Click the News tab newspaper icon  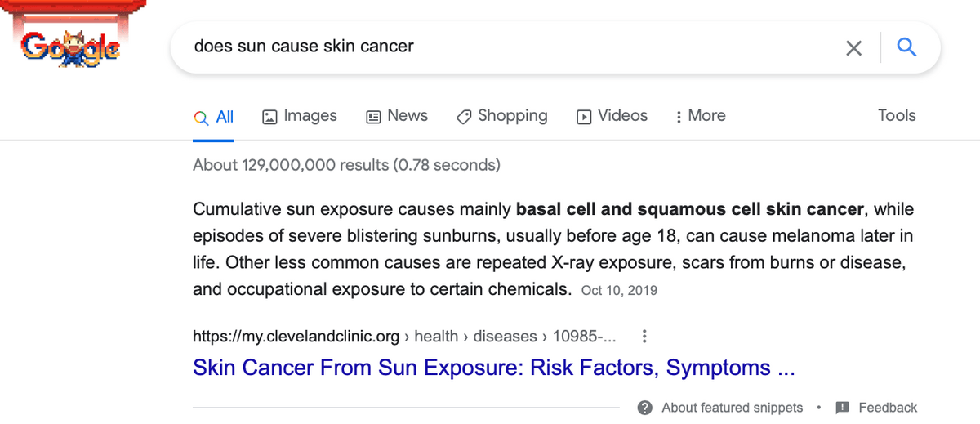(x=373, y=117)
